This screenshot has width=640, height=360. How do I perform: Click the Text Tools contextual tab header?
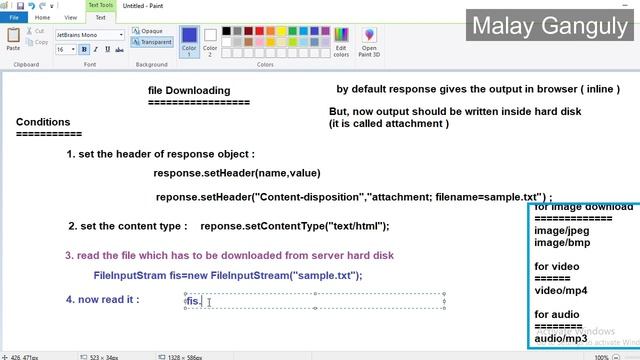(100, 5)
